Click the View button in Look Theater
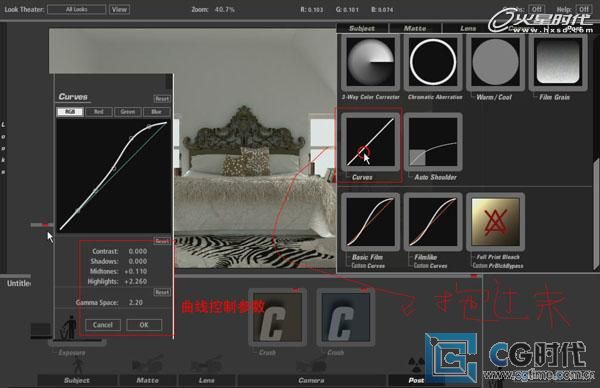The image size is (600, 388). (x=119, y=9)
